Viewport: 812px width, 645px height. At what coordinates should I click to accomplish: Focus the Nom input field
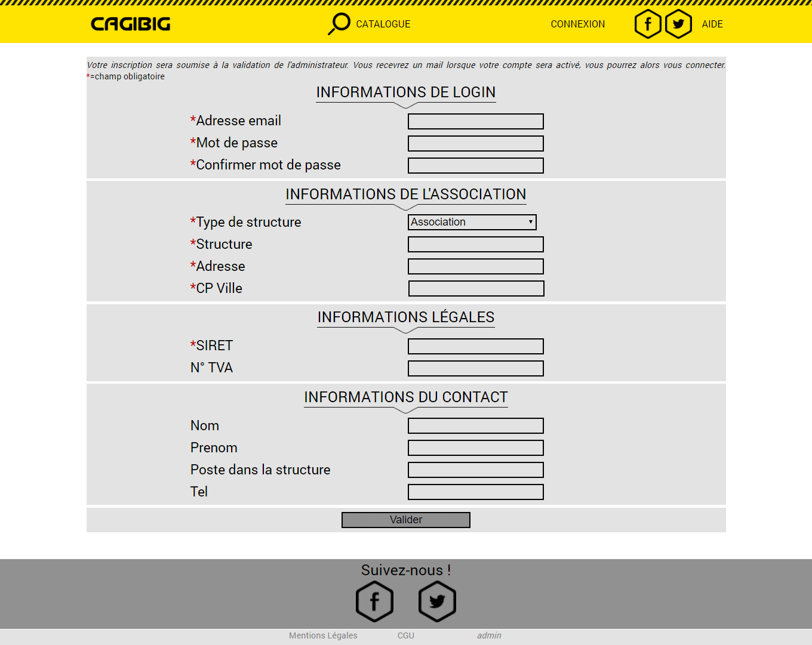pos(476,425)
